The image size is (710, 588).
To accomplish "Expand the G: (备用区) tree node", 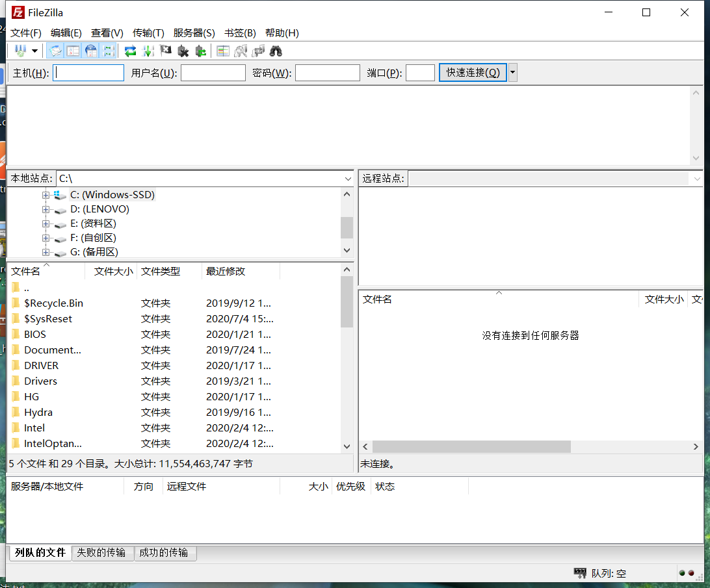I will point(46,252).
